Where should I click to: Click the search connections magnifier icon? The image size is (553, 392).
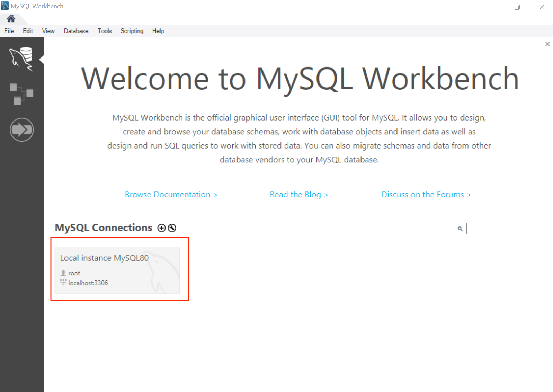[x=460, y=229]
